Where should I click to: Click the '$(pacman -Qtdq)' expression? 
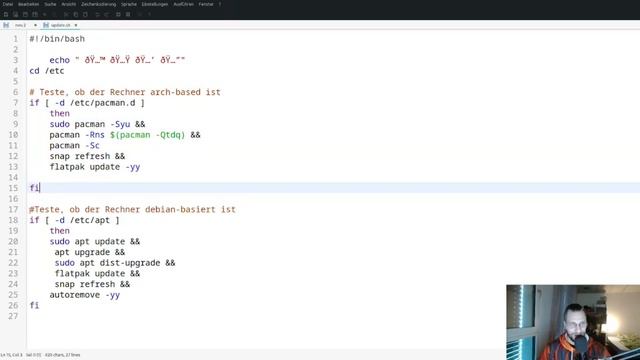pyautogui.click(x=147, y=135)
